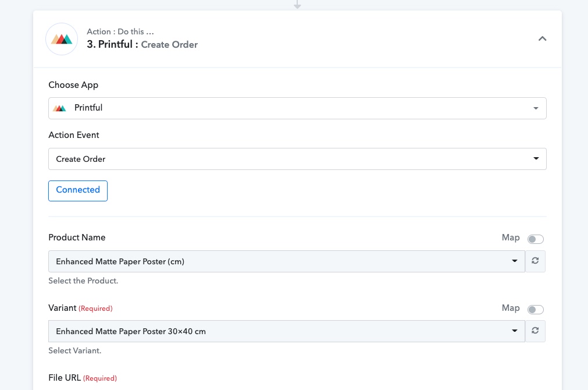
Task: Click the '3. Printful : Create Order' title
Action: [x=142, y=44]
